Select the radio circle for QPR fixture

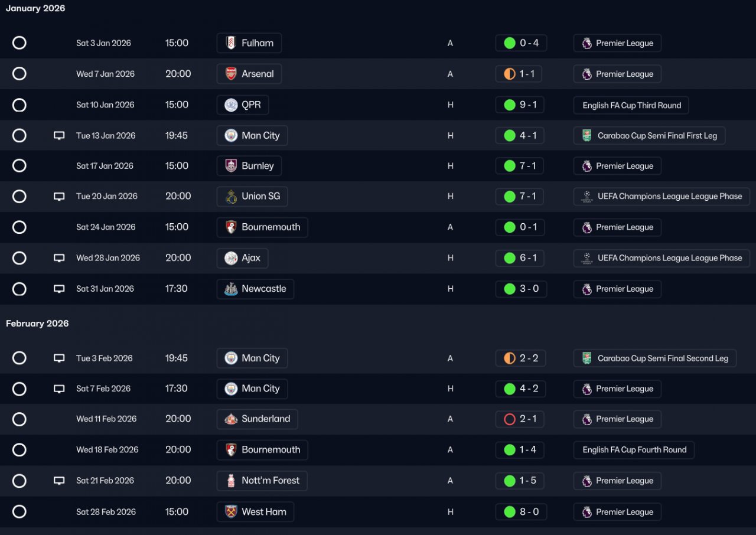tap(19, 105)
